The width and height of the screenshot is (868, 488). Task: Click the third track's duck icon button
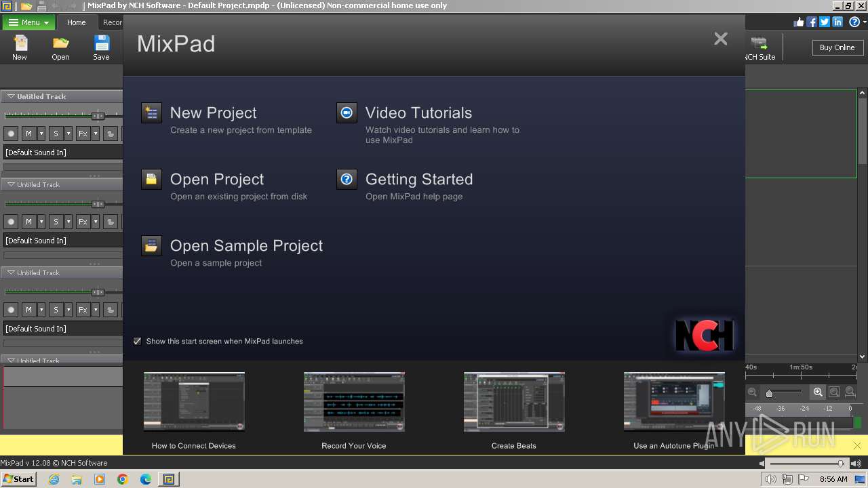111,310
